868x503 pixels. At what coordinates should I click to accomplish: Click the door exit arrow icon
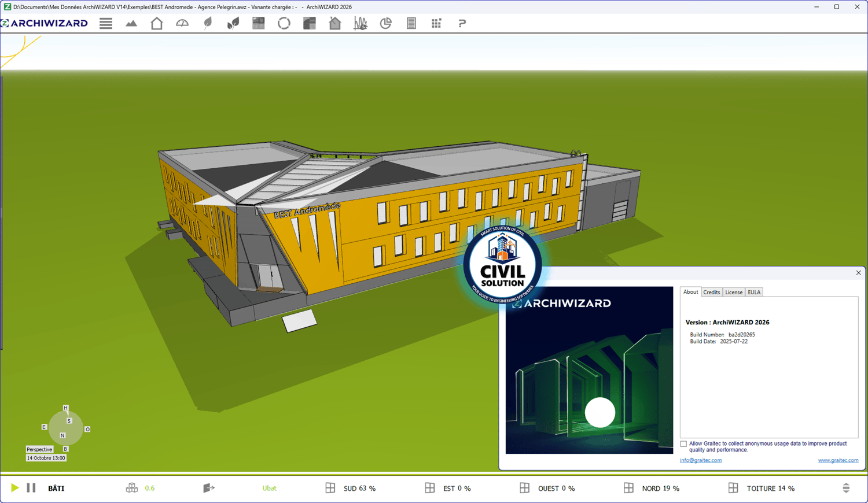click(x=209, y=488)
